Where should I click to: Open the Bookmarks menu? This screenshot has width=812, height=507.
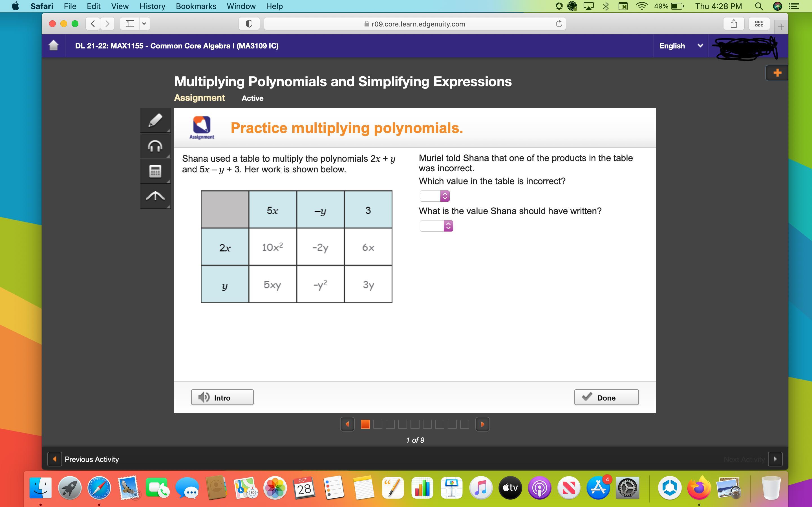coord(196,6)
